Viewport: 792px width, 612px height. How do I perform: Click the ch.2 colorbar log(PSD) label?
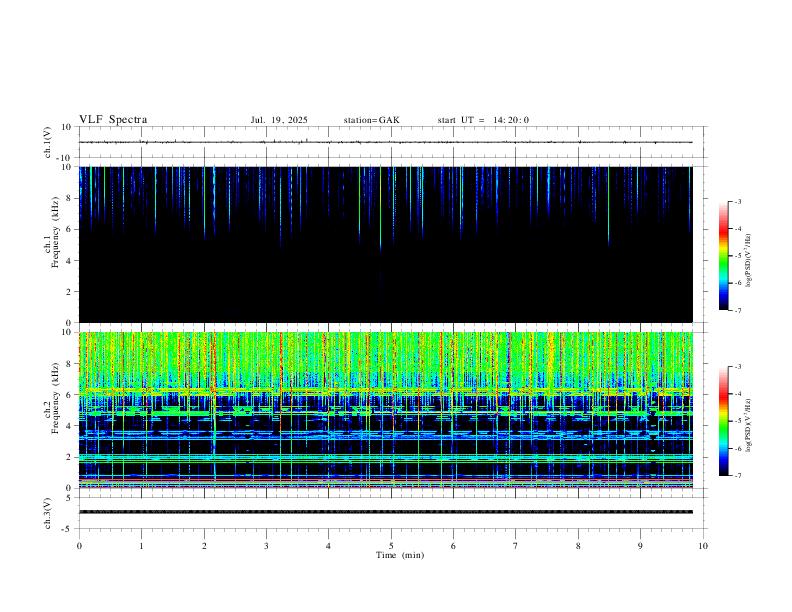[749, 425]
